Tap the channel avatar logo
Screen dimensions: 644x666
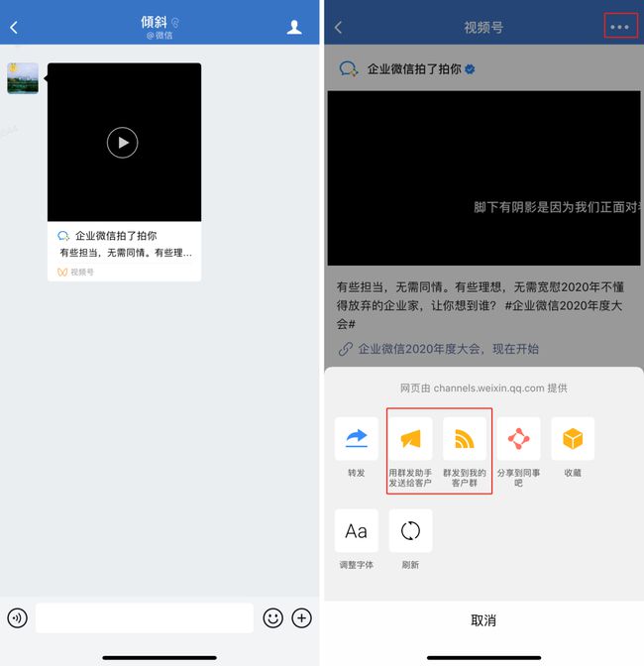[348, 68]
